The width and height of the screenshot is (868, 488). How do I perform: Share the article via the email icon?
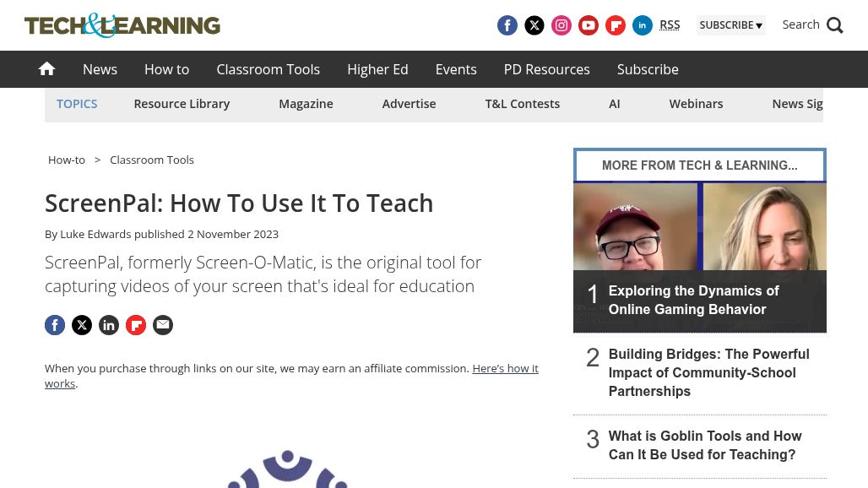click(x=162, y=325)
